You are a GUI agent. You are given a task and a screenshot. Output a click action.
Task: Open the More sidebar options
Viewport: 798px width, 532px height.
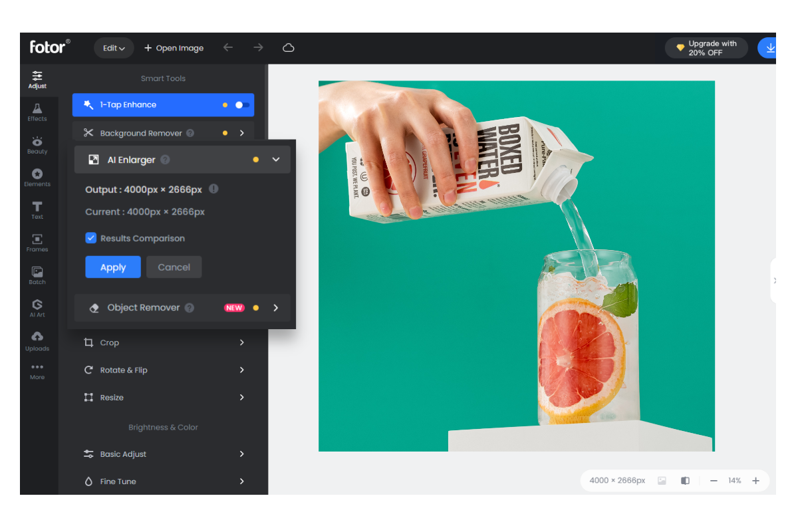coord(37,372)
